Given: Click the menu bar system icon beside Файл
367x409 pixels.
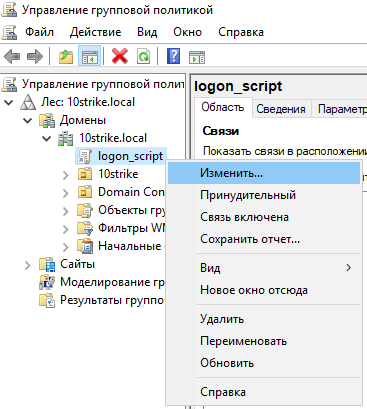Looking at the screenshot, I should click(9, 32).
